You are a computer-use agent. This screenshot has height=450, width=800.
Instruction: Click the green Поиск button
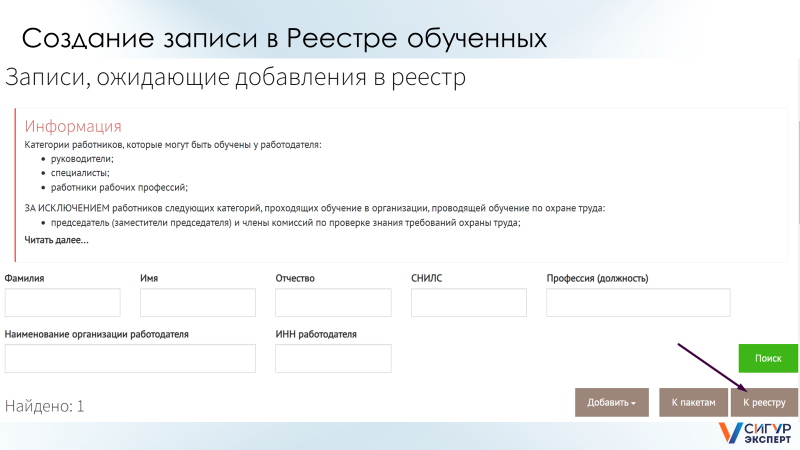tap(768, 358)
